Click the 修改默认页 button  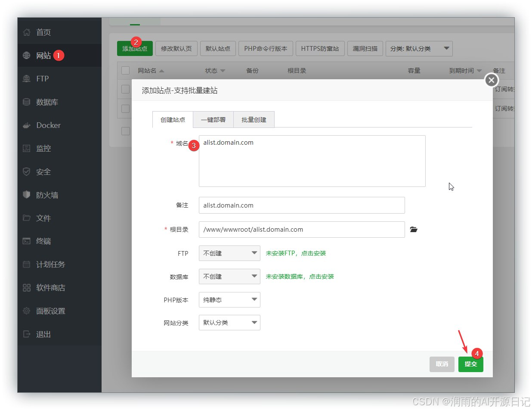(176, 49)
